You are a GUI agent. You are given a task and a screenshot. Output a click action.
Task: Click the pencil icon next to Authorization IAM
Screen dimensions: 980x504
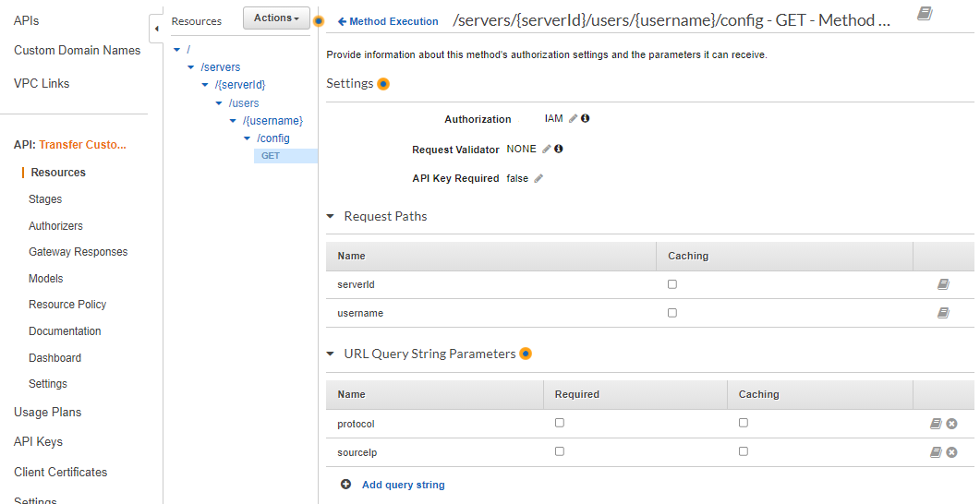click(573, 119)
